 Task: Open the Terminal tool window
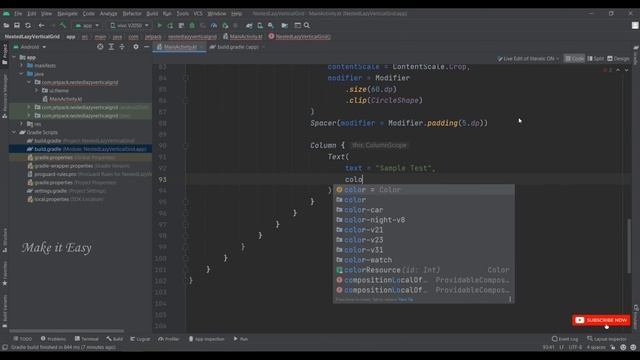pyautogui.click(x=87, y=339)
